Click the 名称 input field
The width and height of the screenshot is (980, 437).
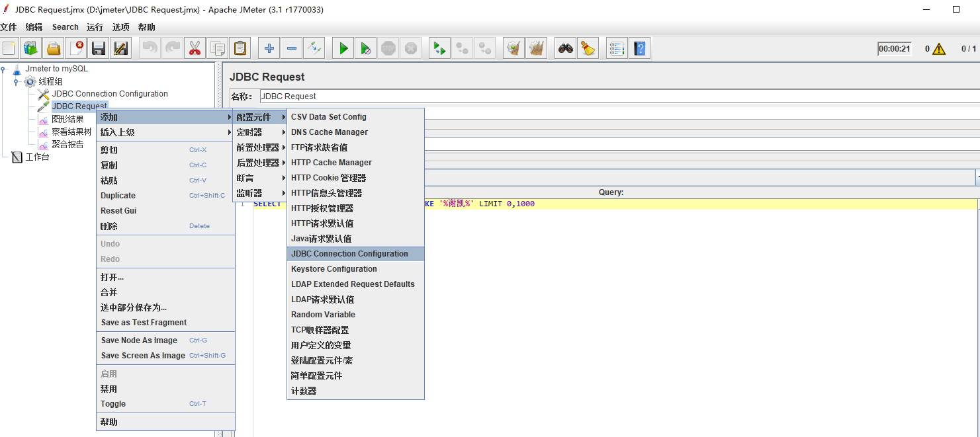[x=619, y=97]
